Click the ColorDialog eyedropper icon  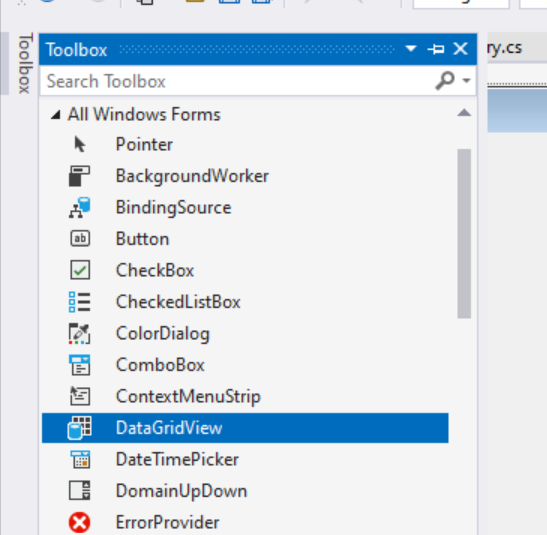[80, 333]
